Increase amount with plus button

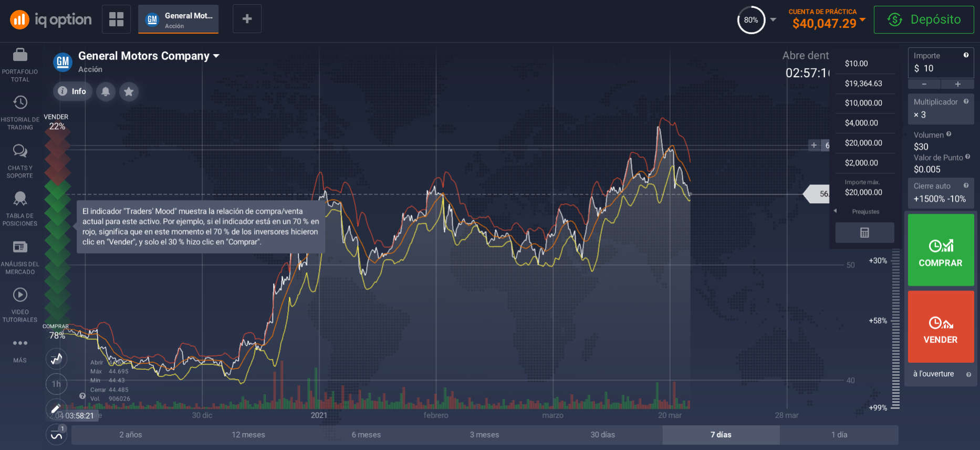pyautogui.click(x=957, y=84)
